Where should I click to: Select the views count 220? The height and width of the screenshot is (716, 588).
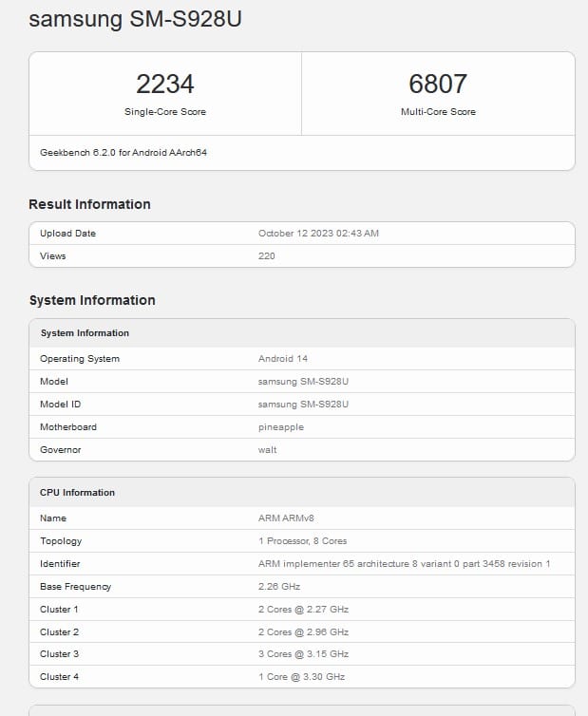tap(266, 256)
